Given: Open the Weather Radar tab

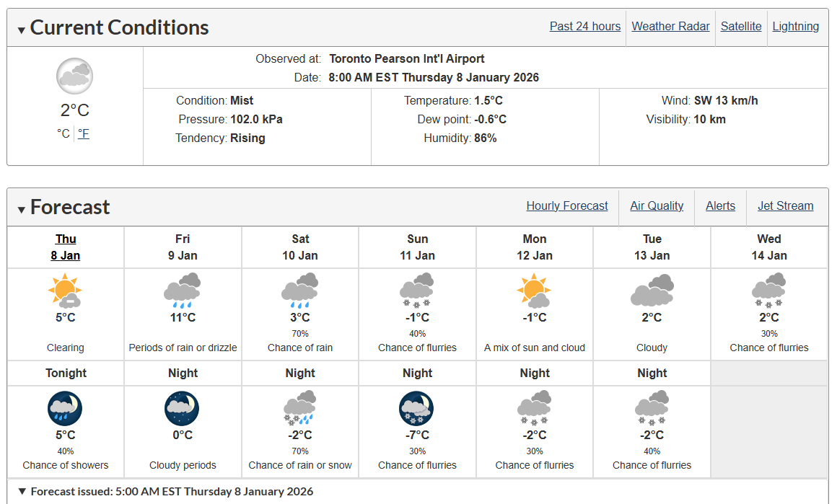Looking at the screenshot, I should pyautogui.click(x=670, y=26).
